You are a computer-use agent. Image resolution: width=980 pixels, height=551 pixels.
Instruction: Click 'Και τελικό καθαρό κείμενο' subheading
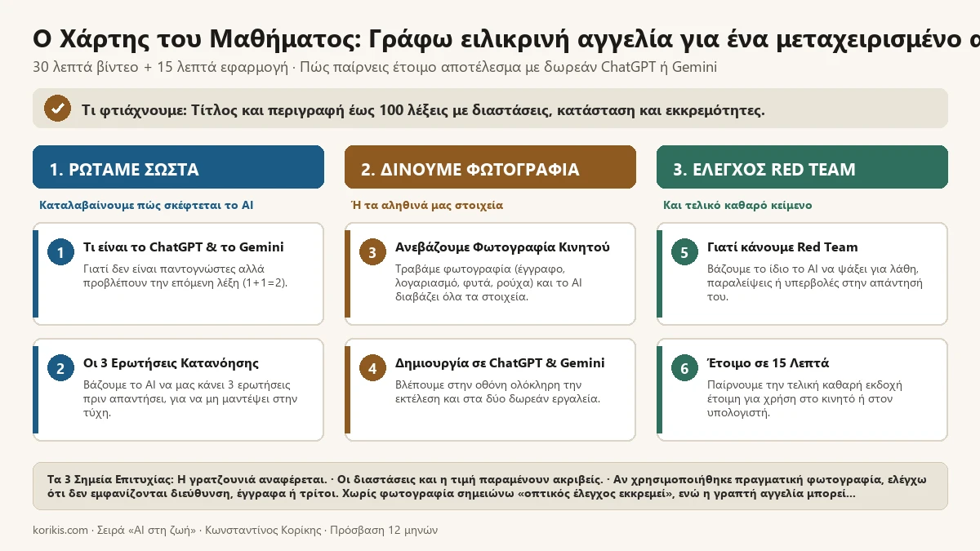point(737,206)
